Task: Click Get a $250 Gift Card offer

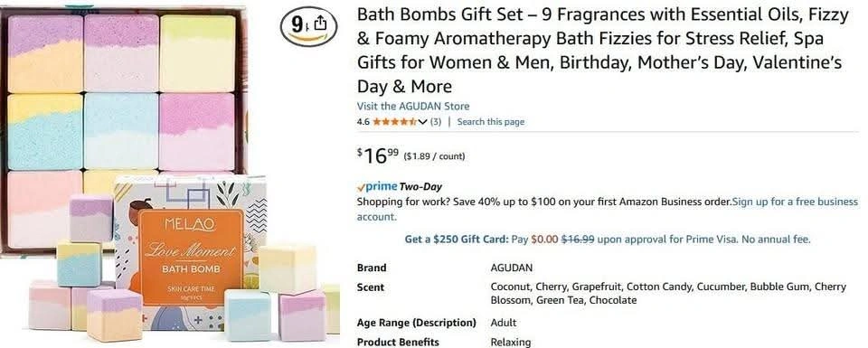Action: point(456,240)
